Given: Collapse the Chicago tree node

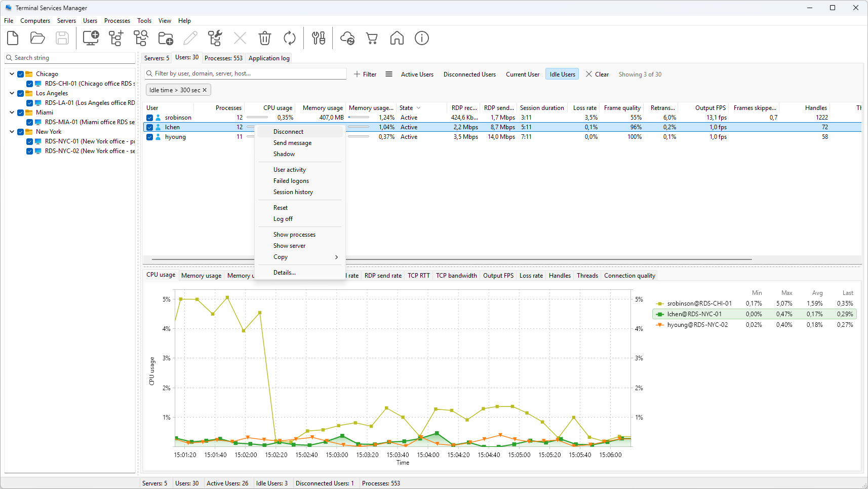Looking at the screenshot, I should pos(12,74).
